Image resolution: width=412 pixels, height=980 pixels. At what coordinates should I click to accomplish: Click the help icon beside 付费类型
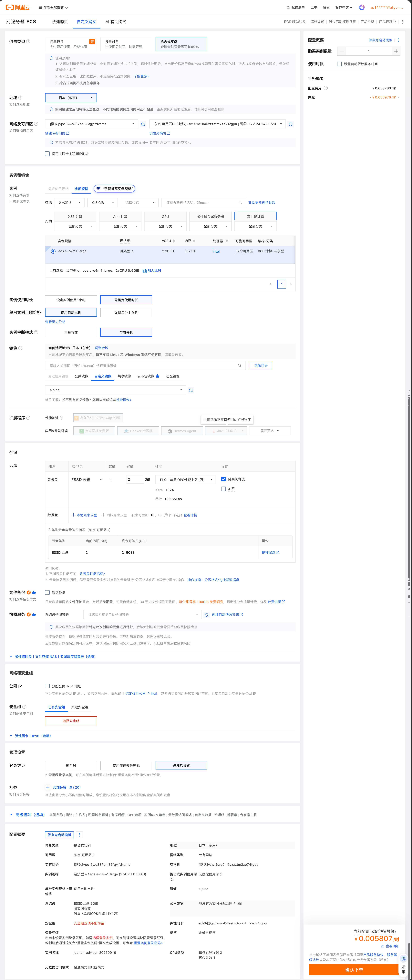(28, 41)
